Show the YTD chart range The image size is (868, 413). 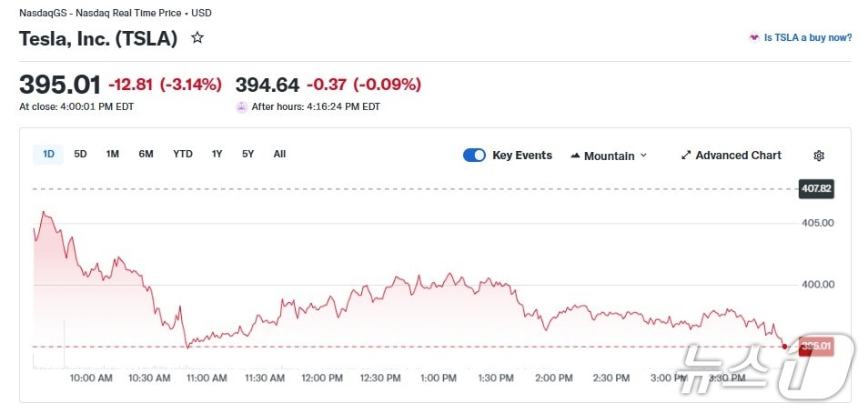pyautogui.click(x=183, y=154)
